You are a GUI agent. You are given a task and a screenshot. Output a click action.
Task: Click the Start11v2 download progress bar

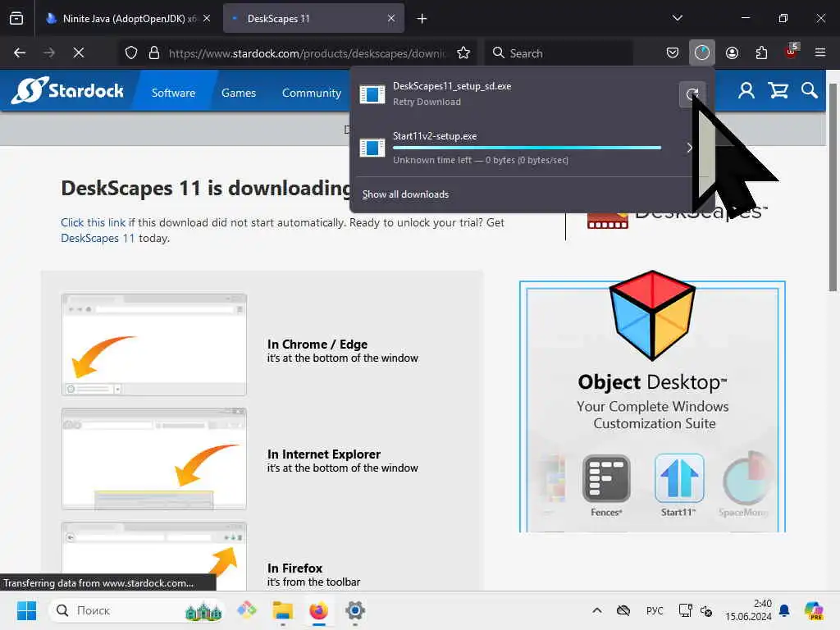[527, 148]
